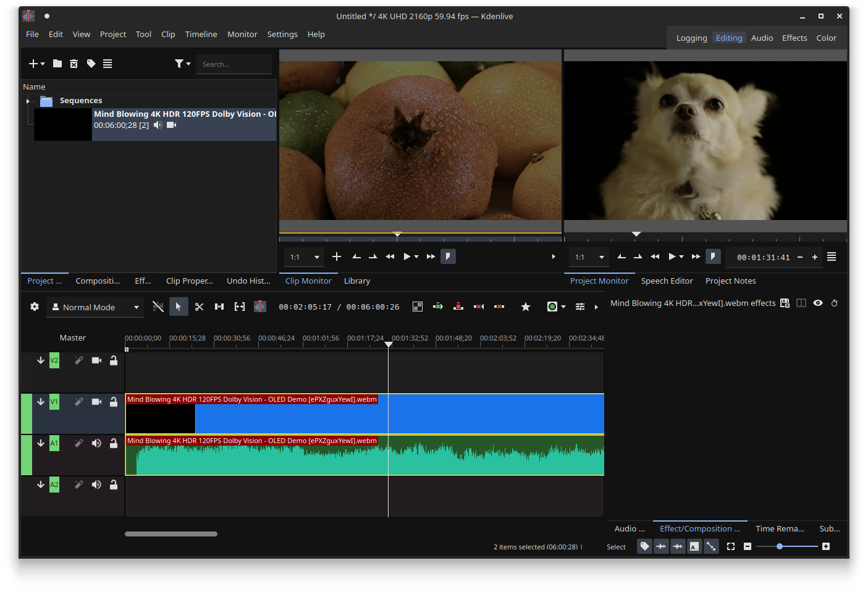Open the Normal Mode edit dropdown

coord(95,307)
